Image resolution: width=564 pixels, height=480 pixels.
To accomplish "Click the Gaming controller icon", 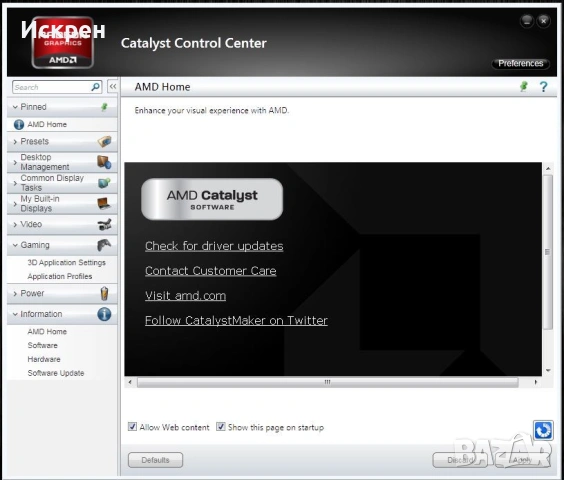I will pos(104,245).
